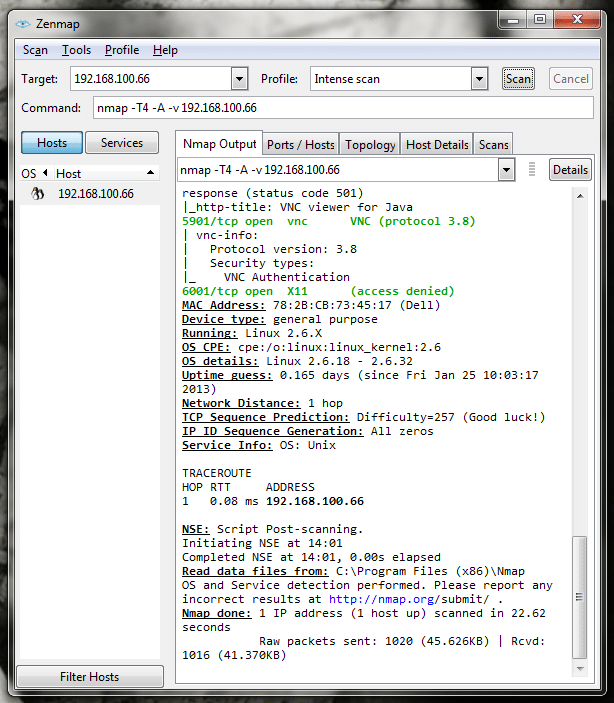Click the 'Uptime guess:' label
Viewport: 614px width, 703px height.
point(227,375)
